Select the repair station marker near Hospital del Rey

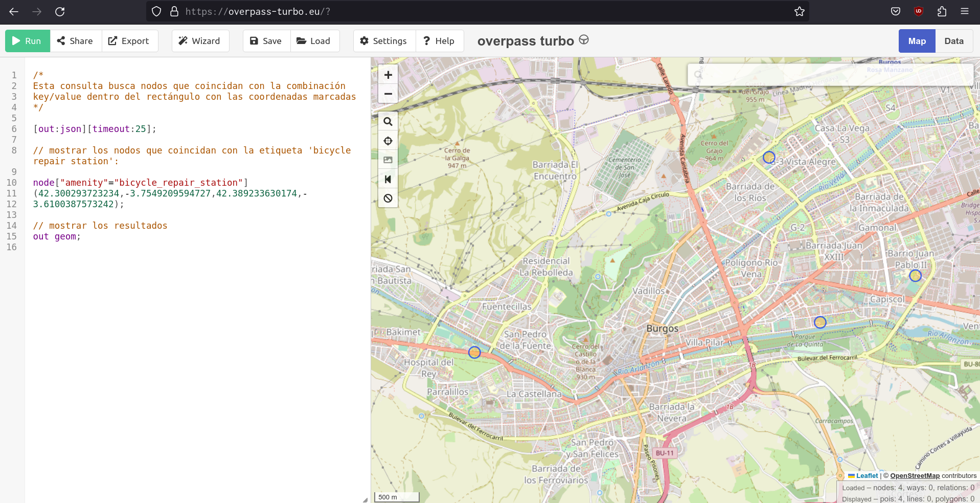474,353
